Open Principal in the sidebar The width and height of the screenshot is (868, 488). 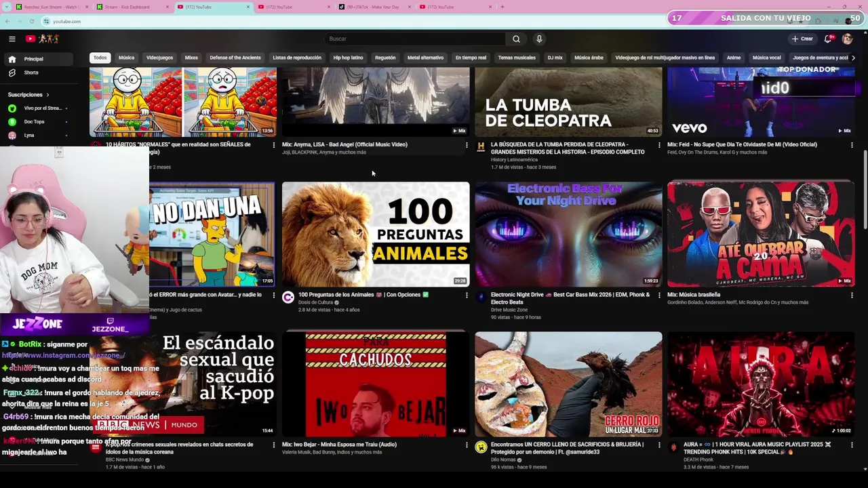(x=37, y=59)
